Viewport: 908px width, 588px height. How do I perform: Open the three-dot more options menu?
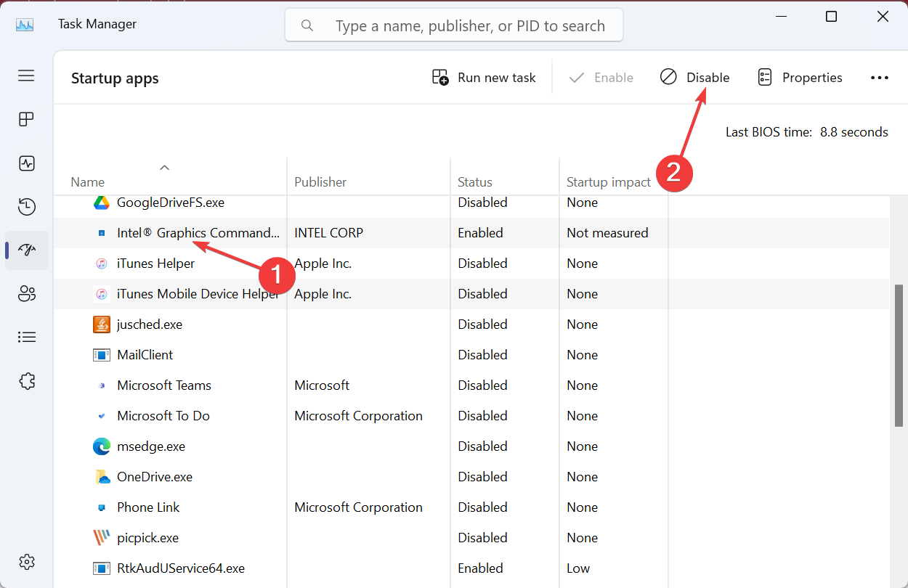pyautogui.click(x=880, y=78)
